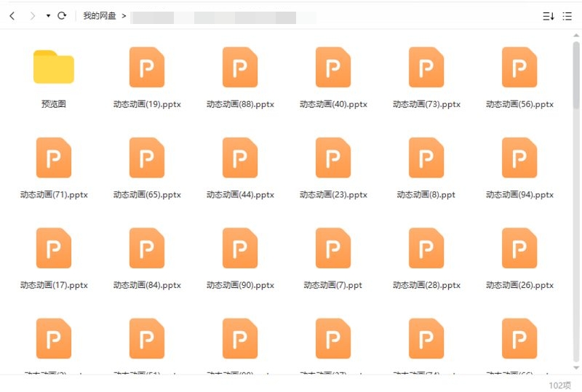Select the 动态动画(71).pptx file icon
Image resolution: width=582 pixels, height=392 pixels.
click(x=54, y=158)
